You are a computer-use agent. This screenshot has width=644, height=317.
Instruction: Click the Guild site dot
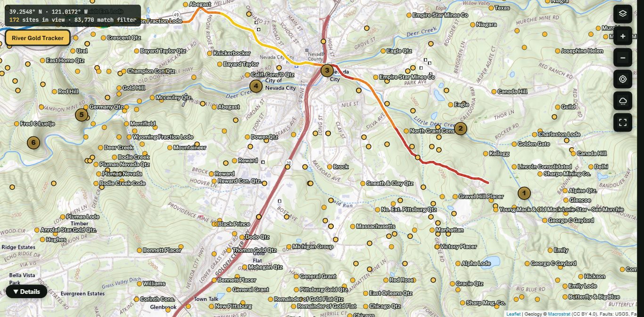(557, 107)
